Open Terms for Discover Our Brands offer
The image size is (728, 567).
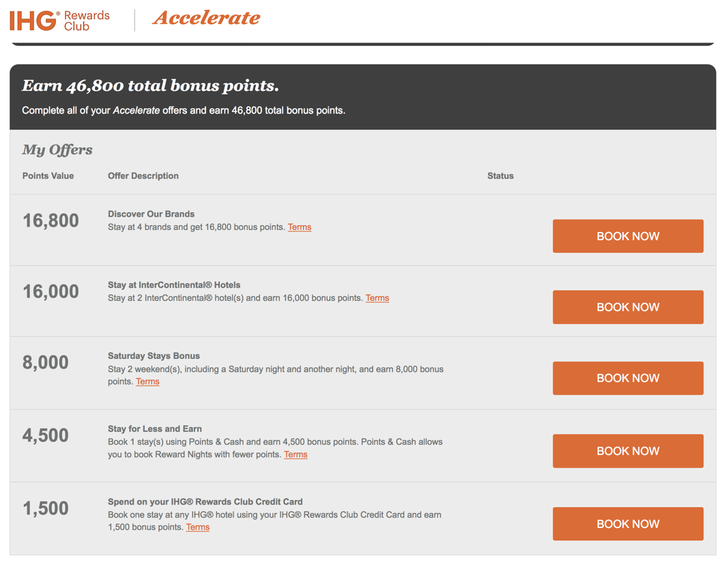pos(300,227)
